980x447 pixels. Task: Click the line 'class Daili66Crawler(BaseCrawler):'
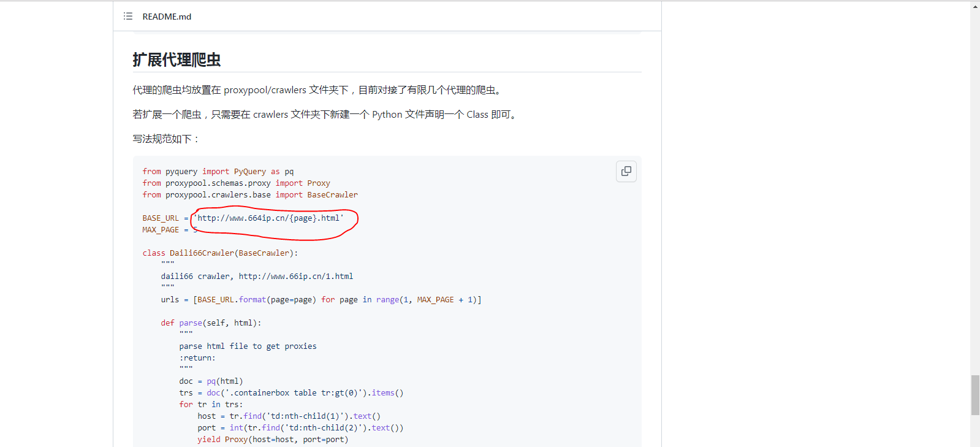click(x=220, y=253)
